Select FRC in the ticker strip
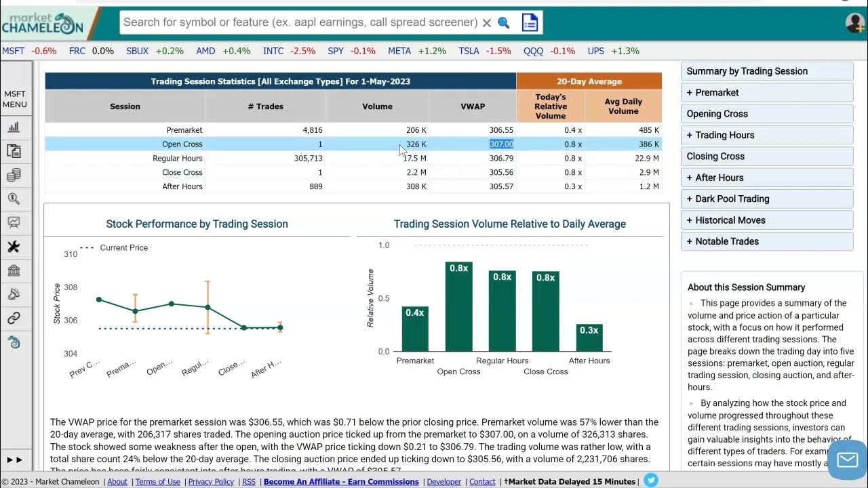The width and height of the screenshot is (868, 488). coord(77,51)
